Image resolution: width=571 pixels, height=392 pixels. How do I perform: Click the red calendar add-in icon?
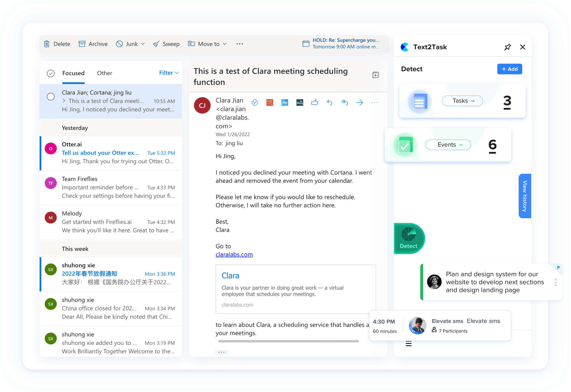[x=270, y=103]
